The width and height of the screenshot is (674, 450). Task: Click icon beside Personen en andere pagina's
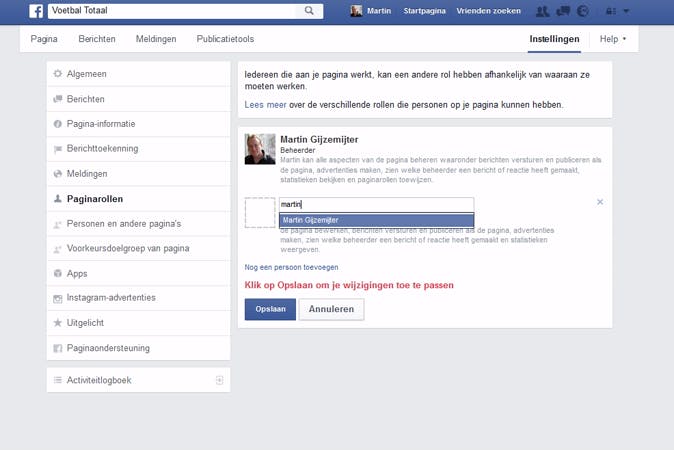58,224
